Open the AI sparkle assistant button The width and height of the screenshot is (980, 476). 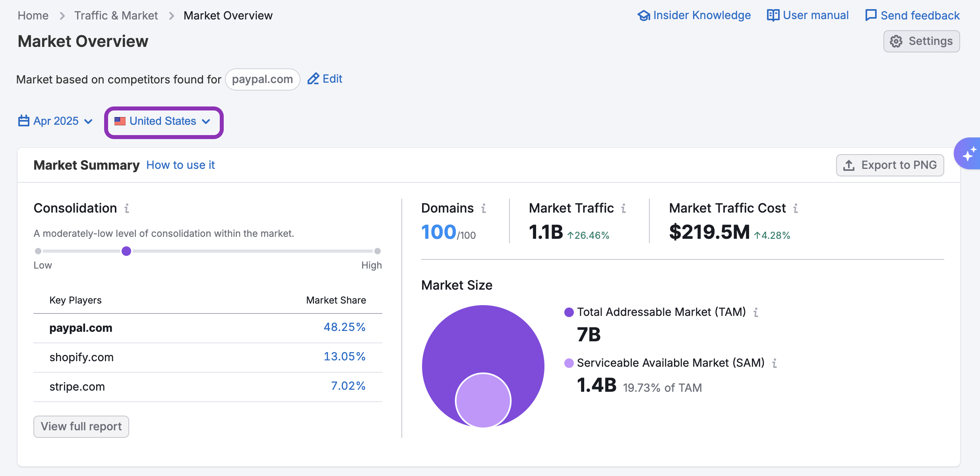(x=968, y=154)
